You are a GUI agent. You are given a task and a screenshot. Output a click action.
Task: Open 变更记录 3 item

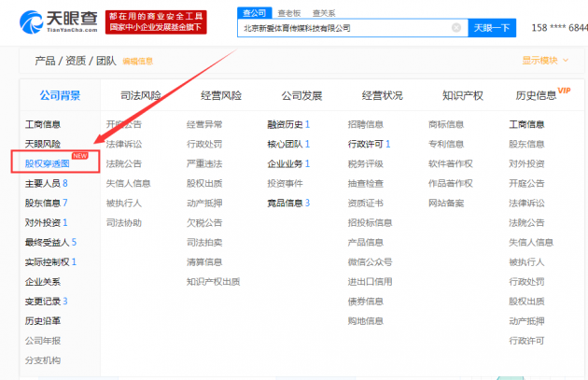(46, 302)
